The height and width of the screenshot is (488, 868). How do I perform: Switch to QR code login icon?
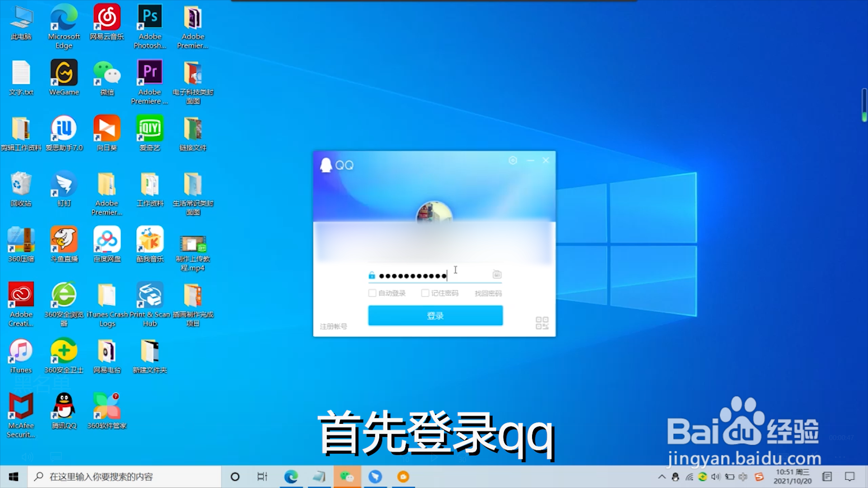point(542,323)
